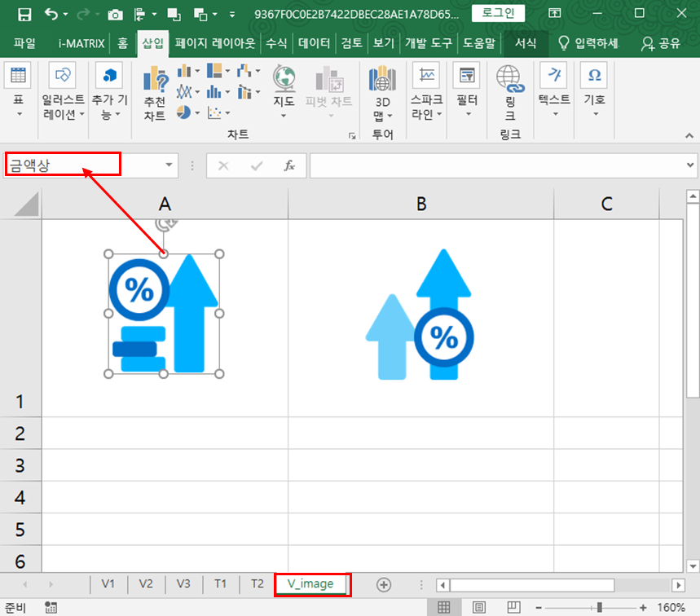Expand the Name Box dropdown arrow
The image size is (700, 616).
click(169, 165)
